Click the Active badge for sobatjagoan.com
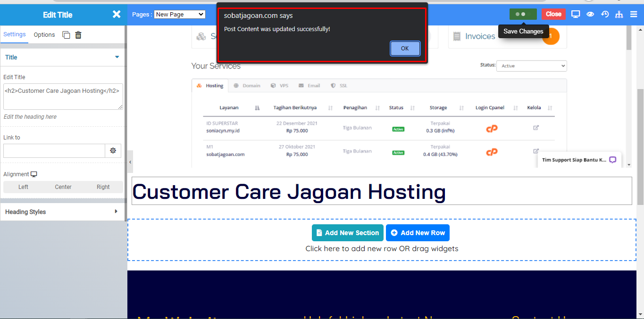The height and width of the screenshot is (319, 644). click(398, 153)
